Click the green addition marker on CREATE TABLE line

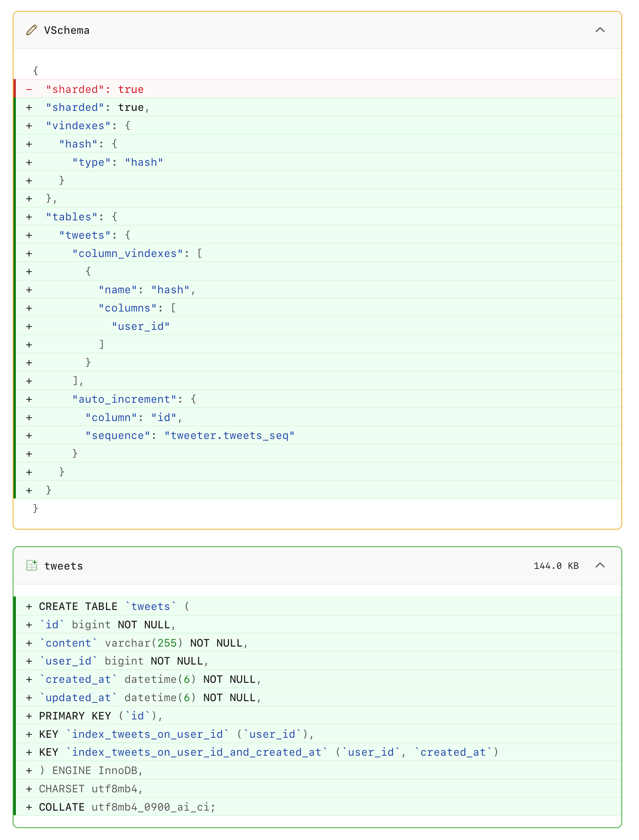(29, 606)
